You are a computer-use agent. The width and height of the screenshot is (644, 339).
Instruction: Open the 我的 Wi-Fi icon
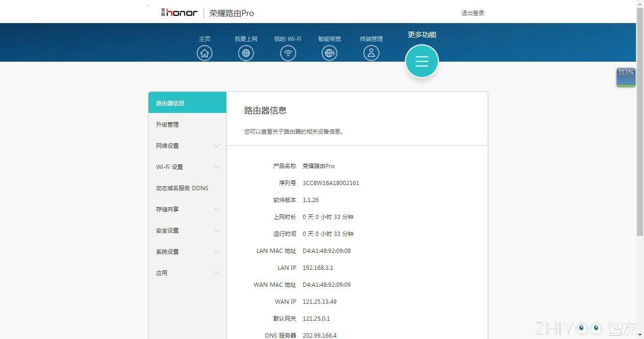pos(288,53)
